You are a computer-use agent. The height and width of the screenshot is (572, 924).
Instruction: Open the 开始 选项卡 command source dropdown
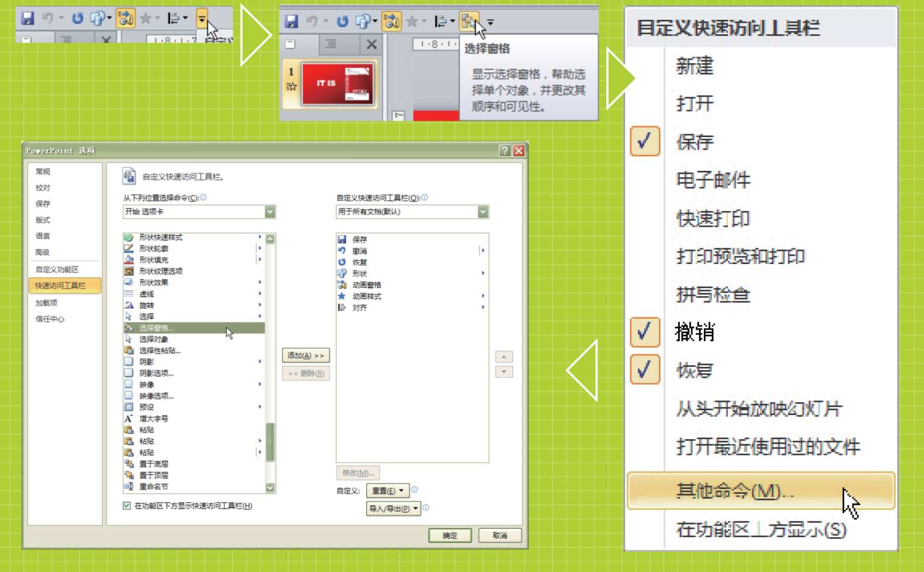[x=270, y=212]
